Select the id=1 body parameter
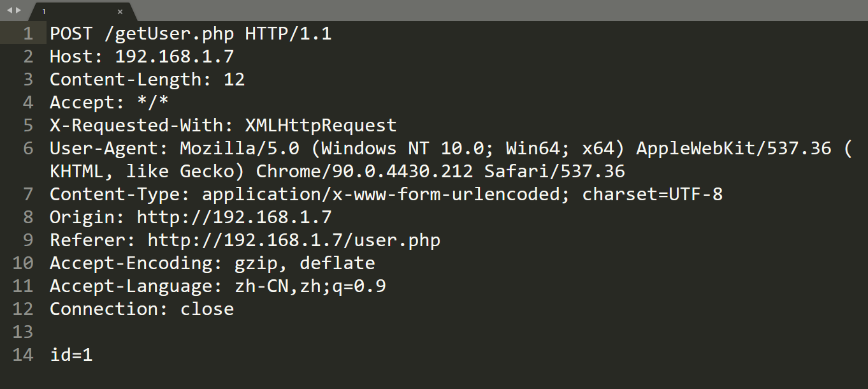The height and width of the screenshot is (389, 868). (x=70, y=355)
